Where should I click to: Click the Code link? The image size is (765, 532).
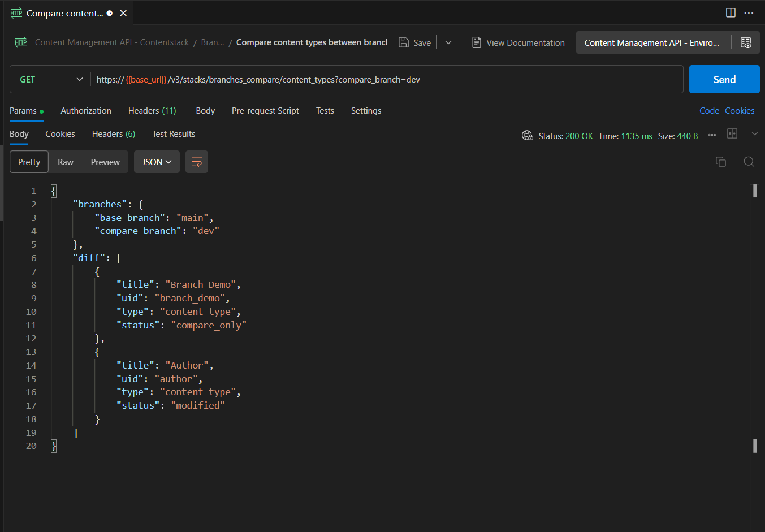[x=709, y=111]
